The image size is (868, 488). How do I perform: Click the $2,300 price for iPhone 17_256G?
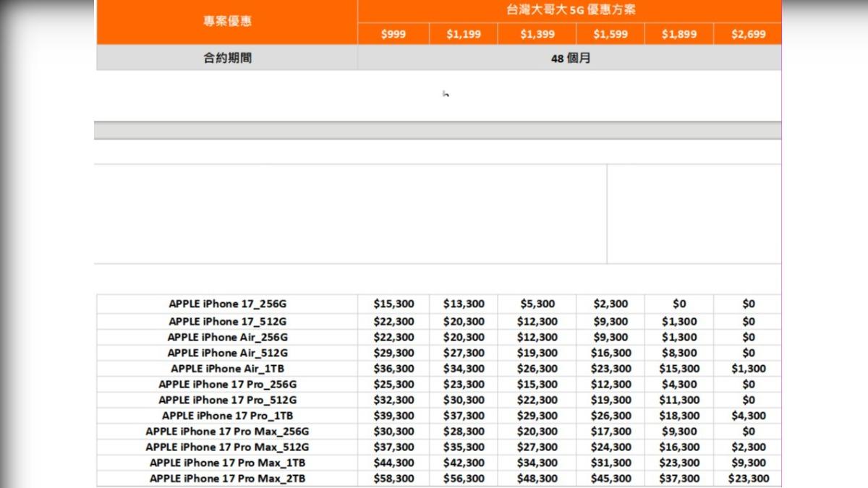(x=610, y=304)
